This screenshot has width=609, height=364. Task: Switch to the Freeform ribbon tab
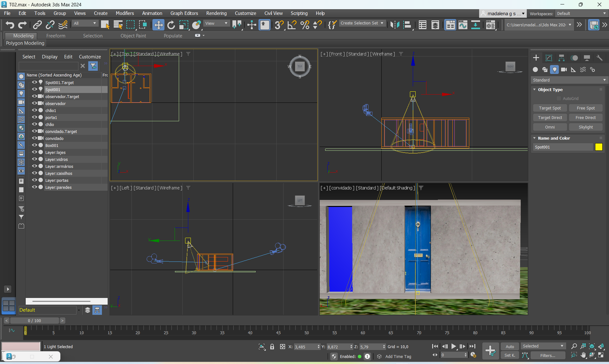tap(56, 36)
